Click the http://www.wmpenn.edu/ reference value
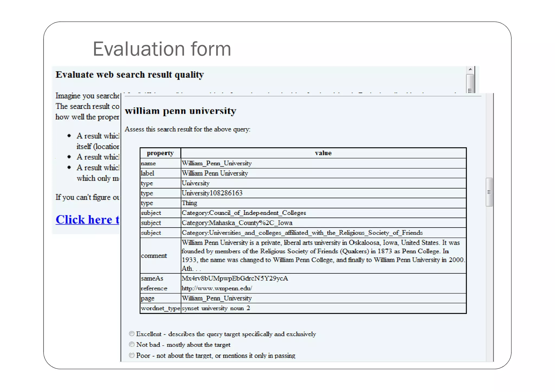This screenshot has height=392, width=555. [x=217, y=288]
